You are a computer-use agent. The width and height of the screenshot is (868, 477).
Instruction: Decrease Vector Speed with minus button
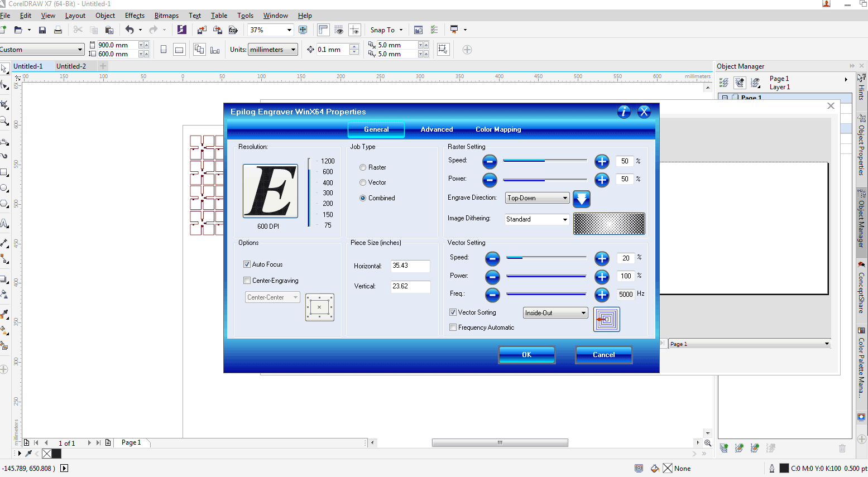pyautogui.click(x=492, y=258)
